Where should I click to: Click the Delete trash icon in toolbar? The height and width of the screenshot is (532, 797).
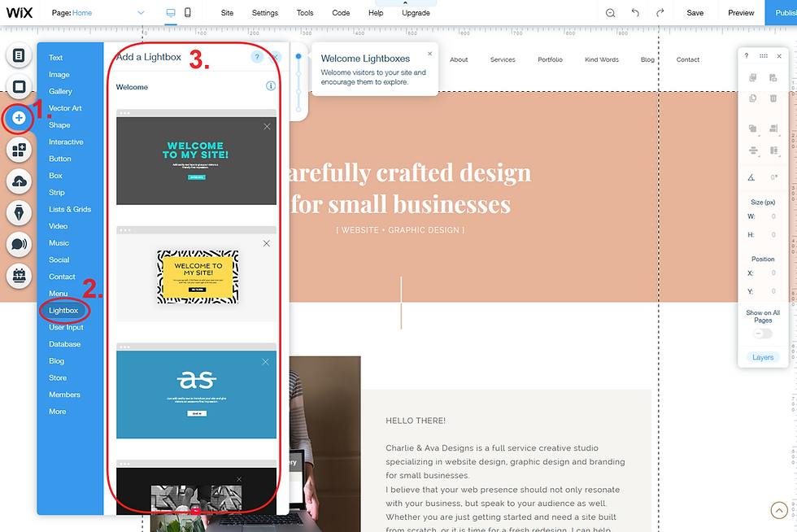point(773,98)
